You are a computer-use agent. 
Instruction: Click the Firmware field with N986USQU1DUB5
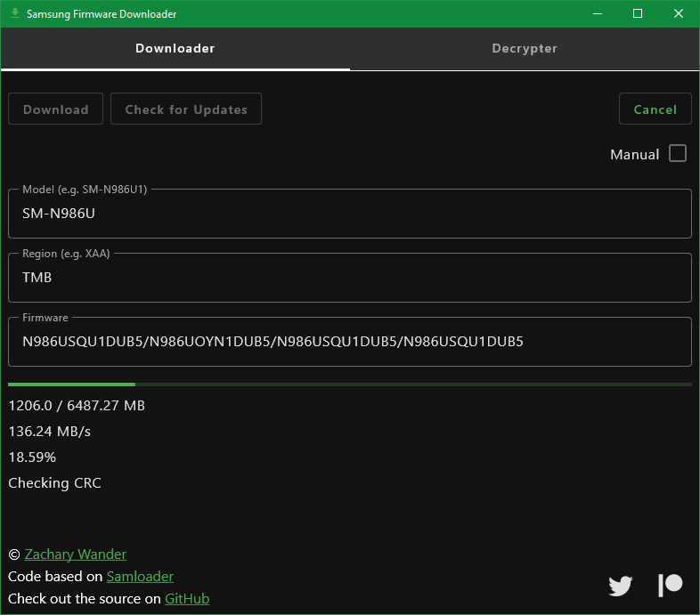[350, 342]
